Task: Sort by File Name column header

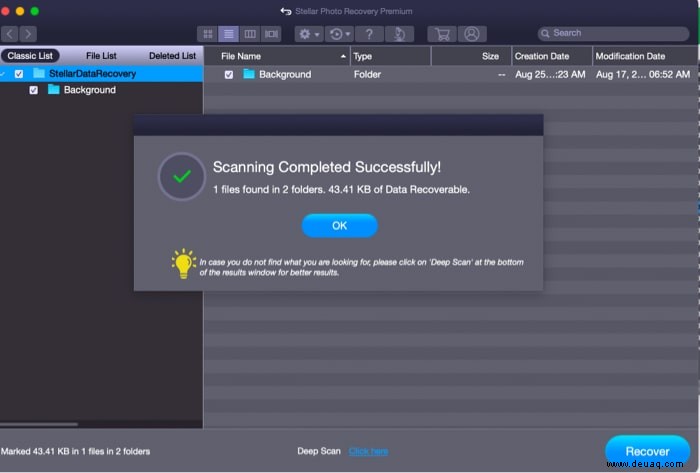Action: (277, 56)
